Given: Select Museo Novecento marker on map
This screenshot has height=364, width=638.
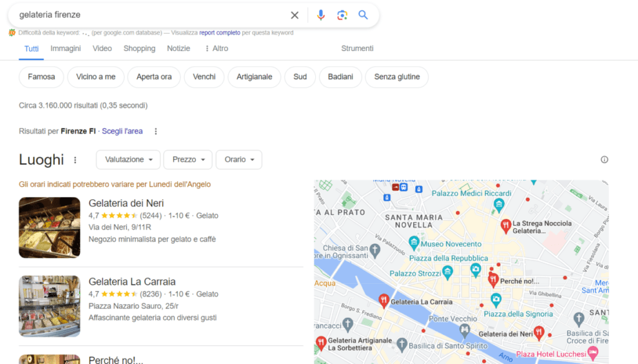Looking at the screenshot, I should [414, 243].
